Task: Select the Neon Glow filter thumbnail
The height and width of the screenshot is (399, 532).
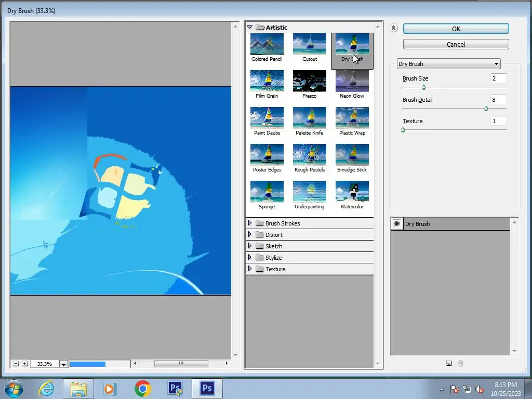Action: [x=352, y=81]
